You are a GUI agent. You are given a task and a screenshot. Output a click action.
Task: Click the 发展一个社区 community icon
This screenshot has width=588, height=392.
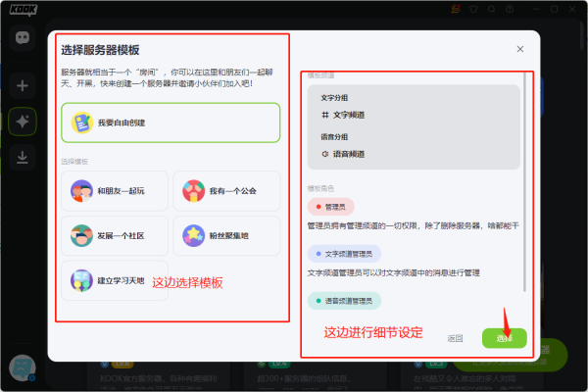coord(81,235)
